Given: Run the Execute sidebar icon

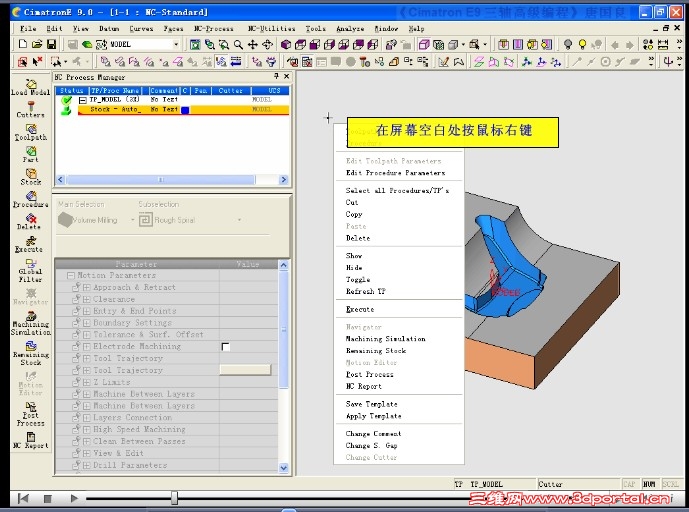Looking at the screenshot, I should 29,244.
